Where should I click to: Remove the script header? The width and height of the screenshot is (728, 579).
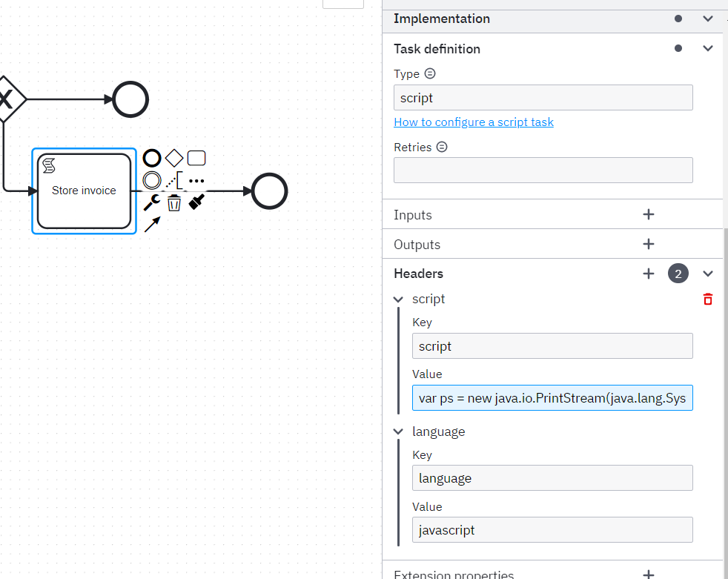(x=707, y=300)
